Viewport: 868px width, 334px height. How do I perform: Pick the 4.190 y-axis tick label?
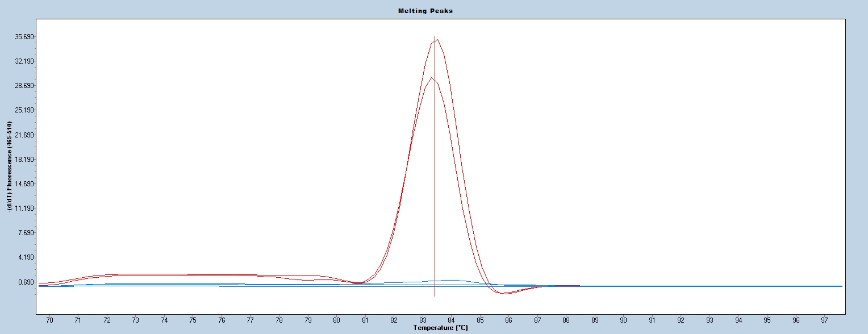[25, 257]
